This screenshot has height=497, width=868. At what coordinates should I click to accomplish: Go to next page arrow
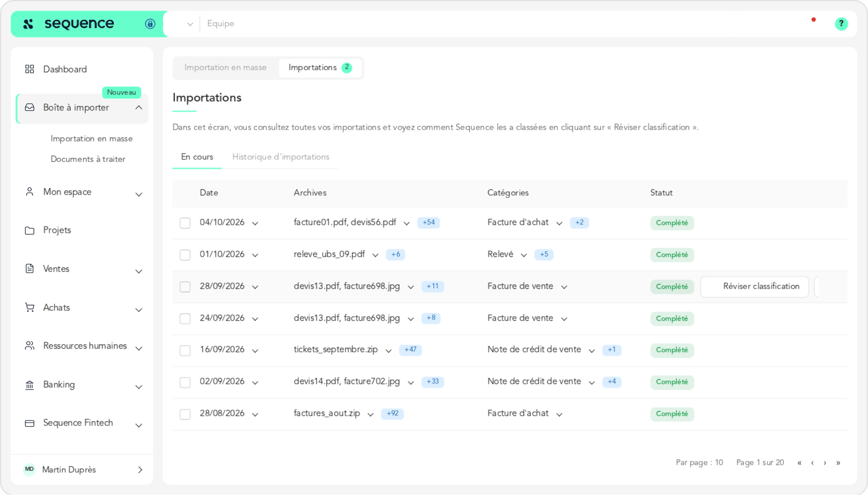(825, 463)
